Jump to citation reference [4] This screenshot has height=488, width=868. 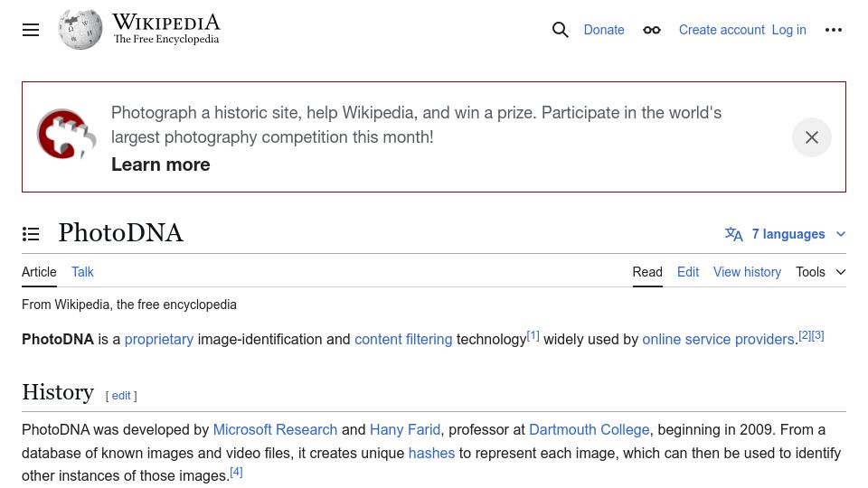tap(236, 472)
